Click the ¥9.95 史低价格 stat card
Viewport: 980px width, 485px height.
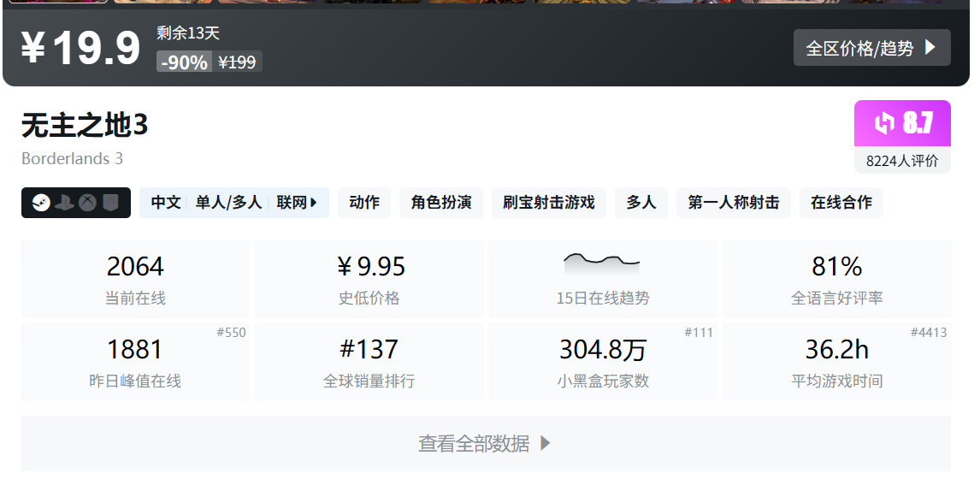click(369, 279)
